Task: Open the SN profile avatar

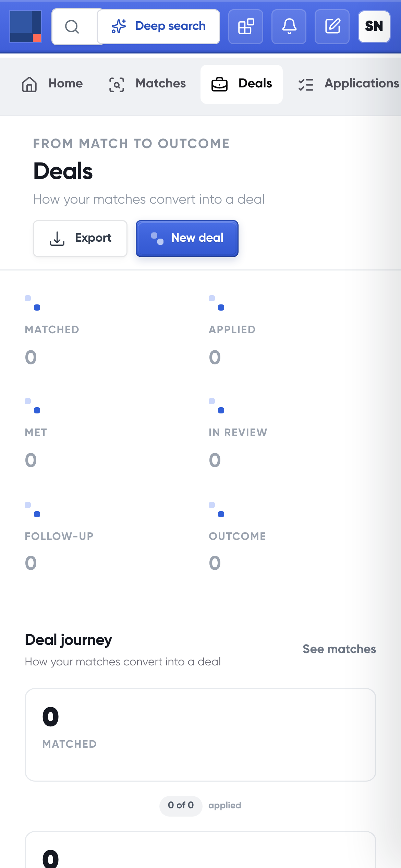Action: click(374, 27)
